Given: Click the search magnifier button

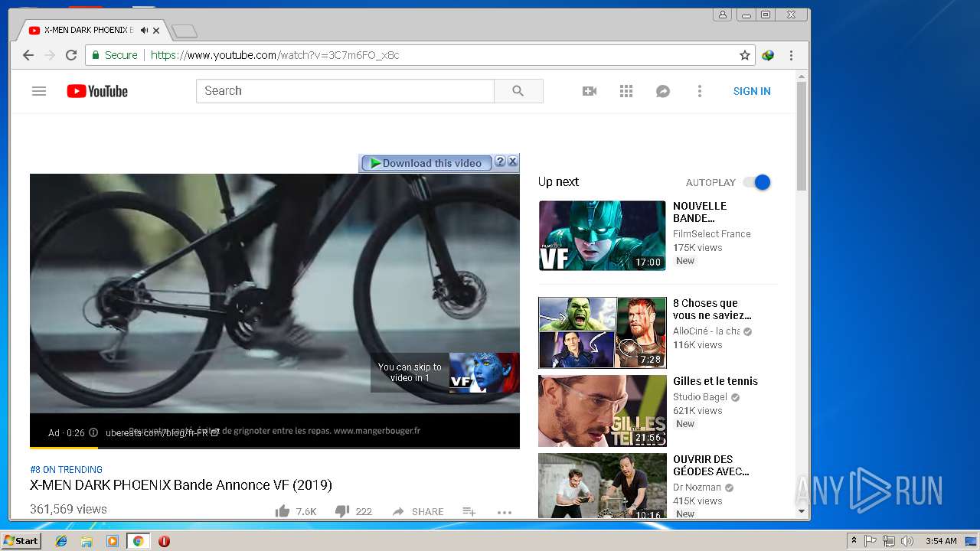Looking at the screenshot, I should (518, 91).
